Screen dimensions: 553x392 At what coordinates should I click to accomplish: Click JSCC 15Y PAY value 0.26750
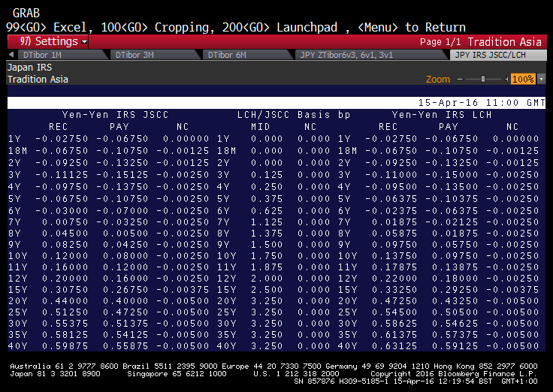125,290
